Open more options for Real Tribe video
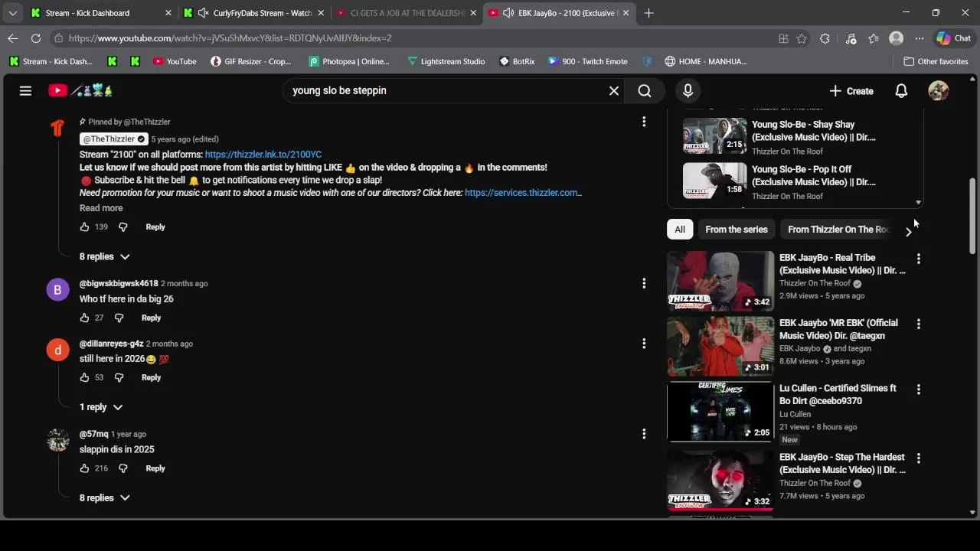 pos(919,259)
